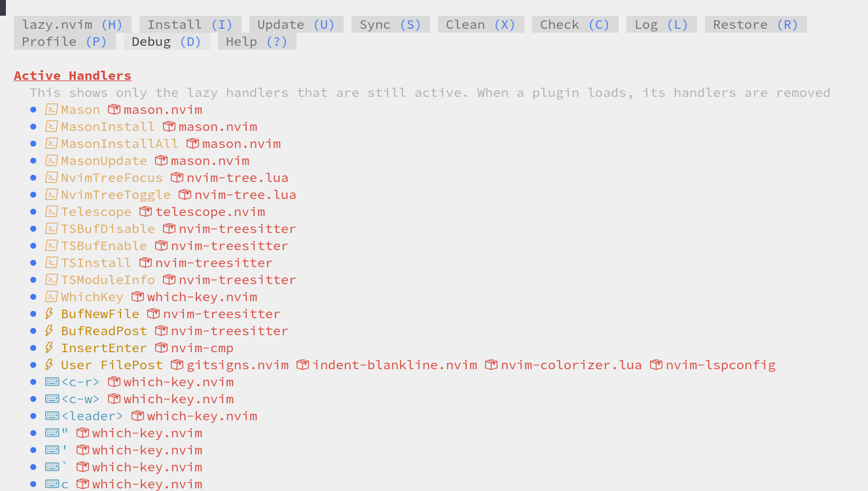Click the keyboard icon on the double-quote row
868x491 pixels.
52,433
